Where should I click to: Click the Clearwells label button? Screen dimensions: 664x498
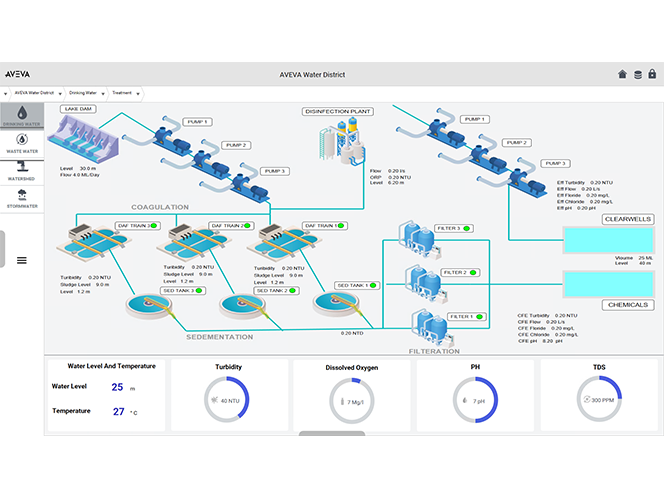click(x=627, y=218)
